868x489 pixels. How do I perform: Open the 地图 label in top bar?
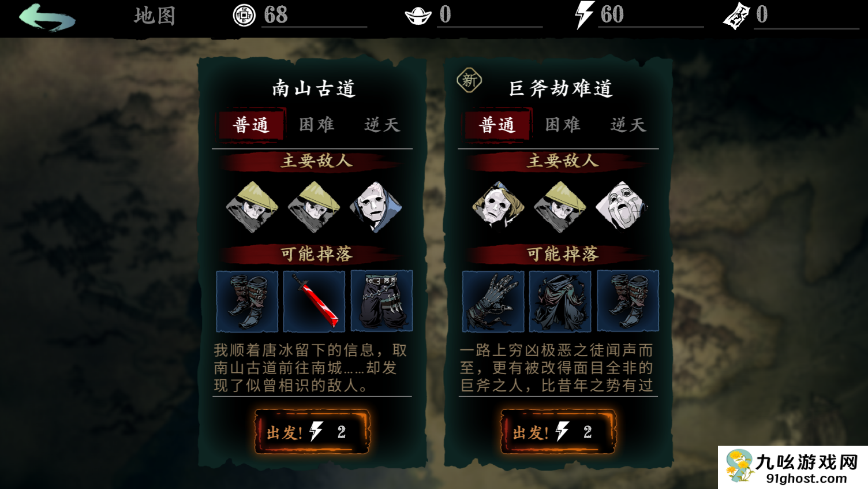tap(155, 16)
